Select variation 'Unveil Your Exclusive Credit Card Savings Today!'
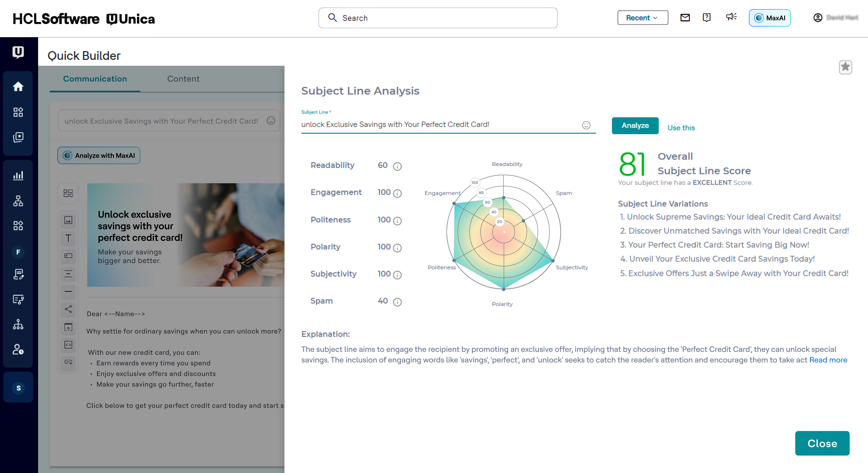This screenshot has width=868, height=473. 717,259
